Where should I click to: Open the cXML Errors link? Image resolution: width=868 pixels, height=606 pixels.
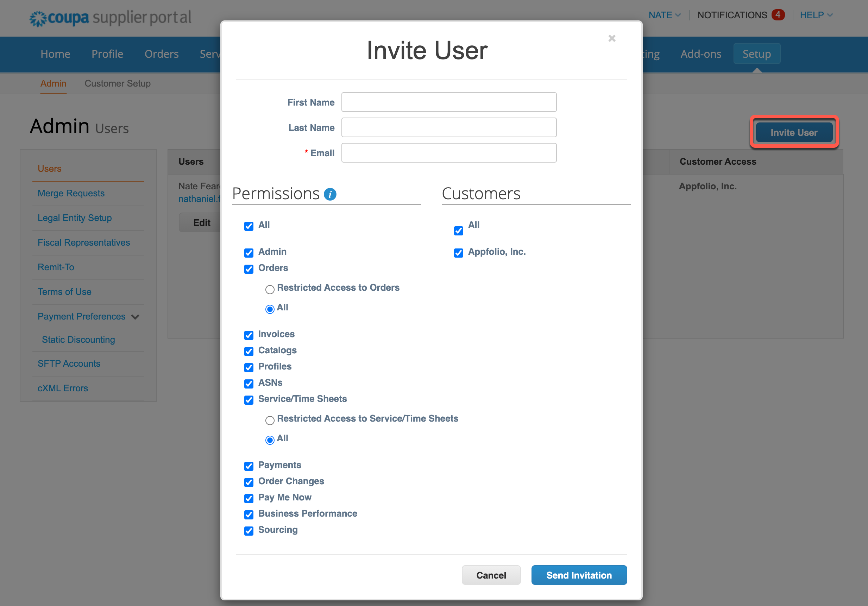click(x=63, y=388)
